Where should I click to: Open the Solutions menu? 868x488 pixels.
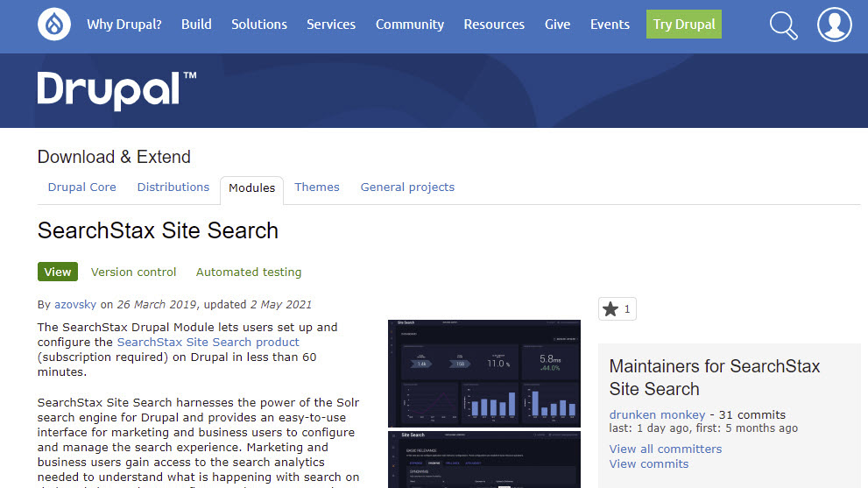pyautogui.click(x=259, y=25)
